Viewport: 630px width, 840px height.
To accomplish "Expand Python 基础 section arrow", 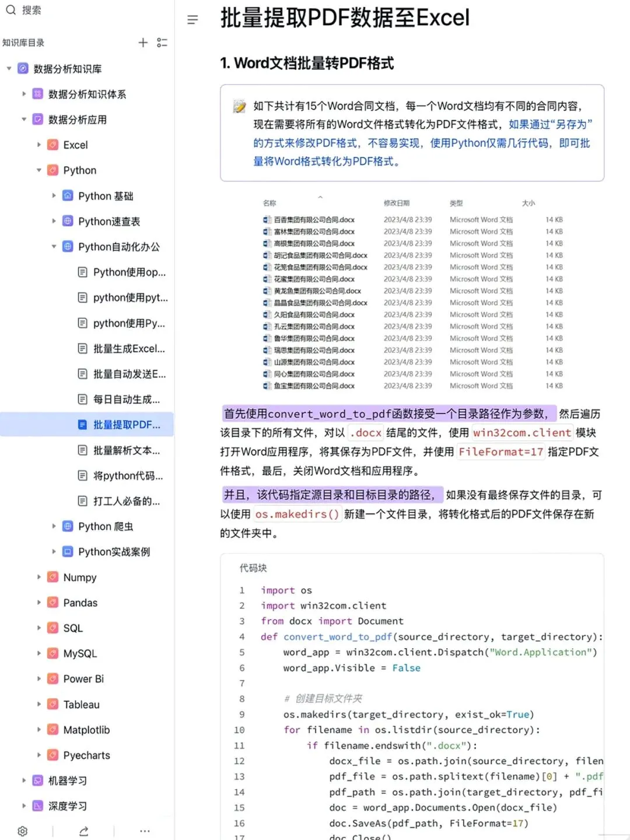I will (x=54, y=196).
